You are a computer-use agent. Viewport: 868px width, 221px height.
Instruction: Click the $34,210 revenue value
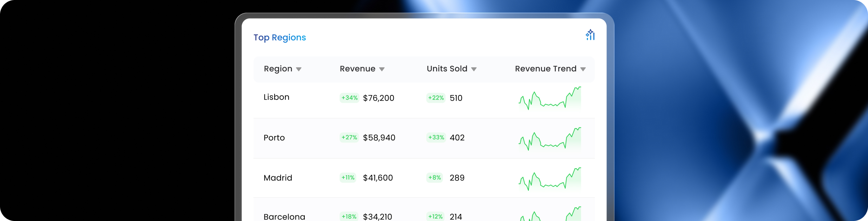pos(377,217)
